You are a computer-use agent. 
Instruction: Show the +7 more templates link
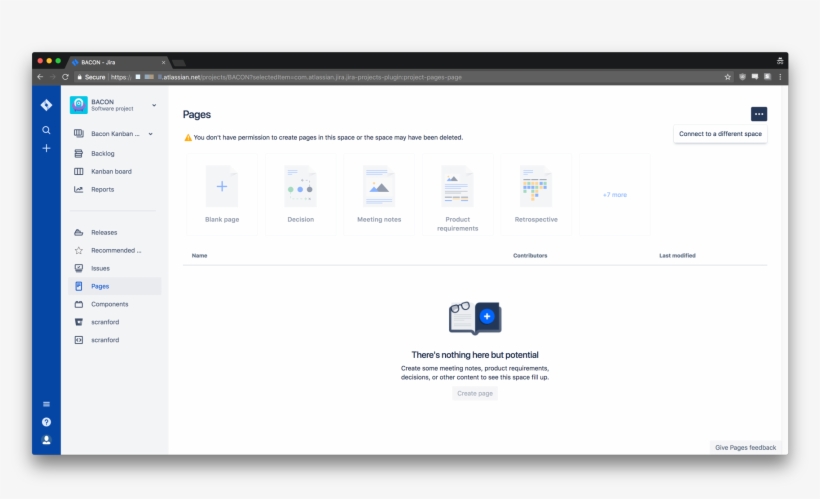pyautogui.click(x=614, y=195)
